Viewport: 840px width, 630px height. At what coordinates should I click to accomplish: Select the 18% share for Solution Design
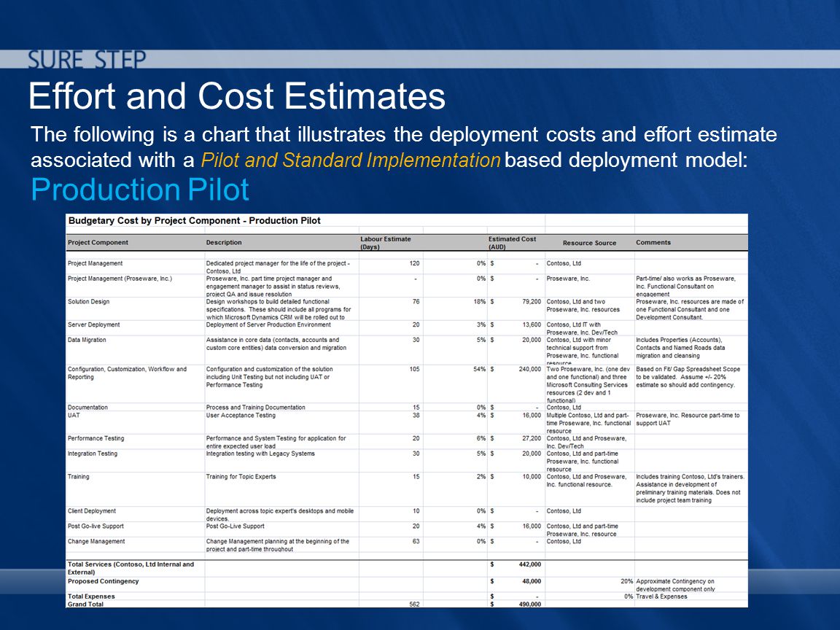pyautogui.click(x=480, y=302)
